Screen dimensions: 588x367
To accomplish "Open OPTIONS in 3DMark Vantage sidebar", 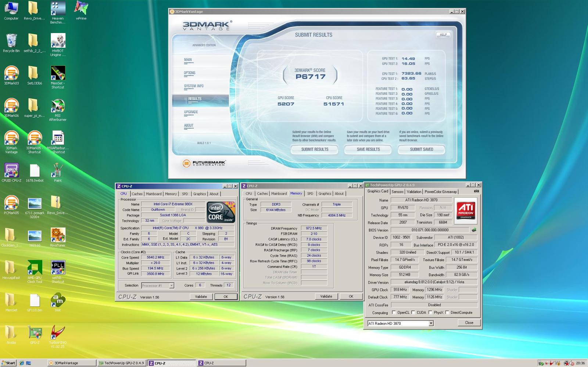I will (x=190, y=73).
